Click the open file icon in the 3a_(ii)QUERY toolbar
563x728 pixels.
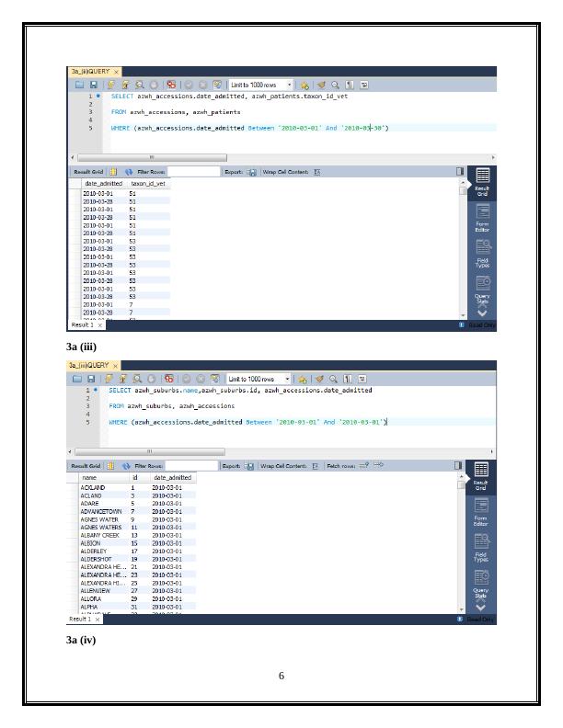tap(78, 85)
